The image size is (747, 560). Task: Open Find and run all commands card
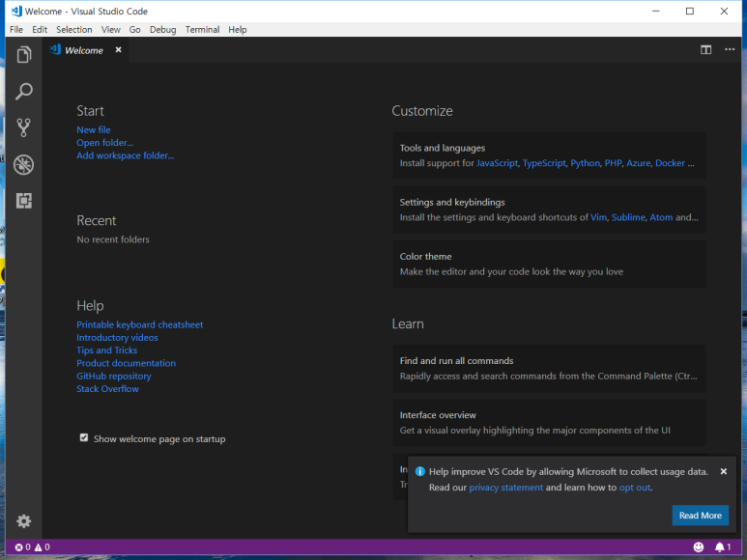click(x=549, y=368)
